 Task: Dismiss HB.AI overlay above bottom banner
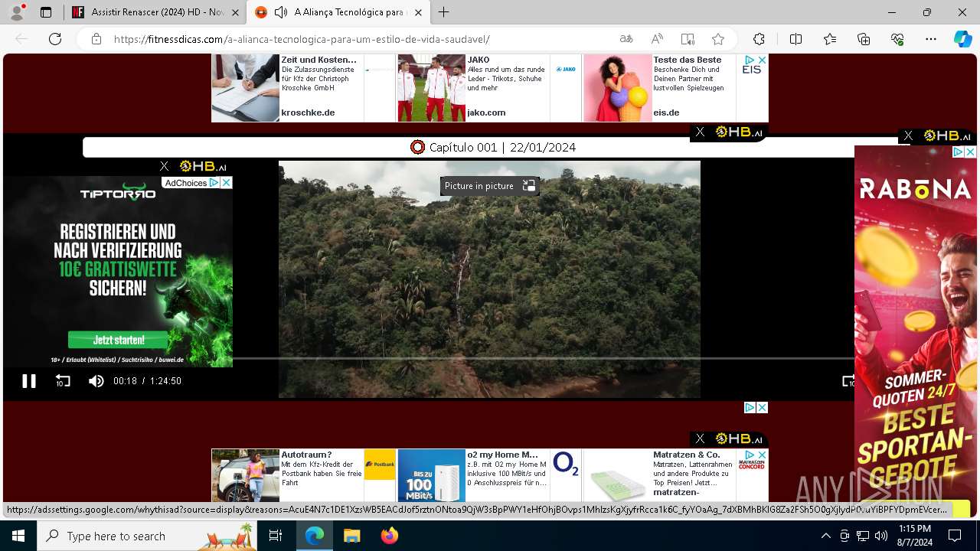(700, 439)
